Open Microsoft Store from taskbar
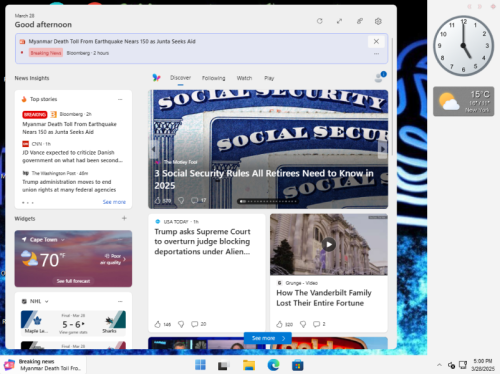The height and width of the screenshot is (374, 500). pyautogui.click(x=298, y=365)
